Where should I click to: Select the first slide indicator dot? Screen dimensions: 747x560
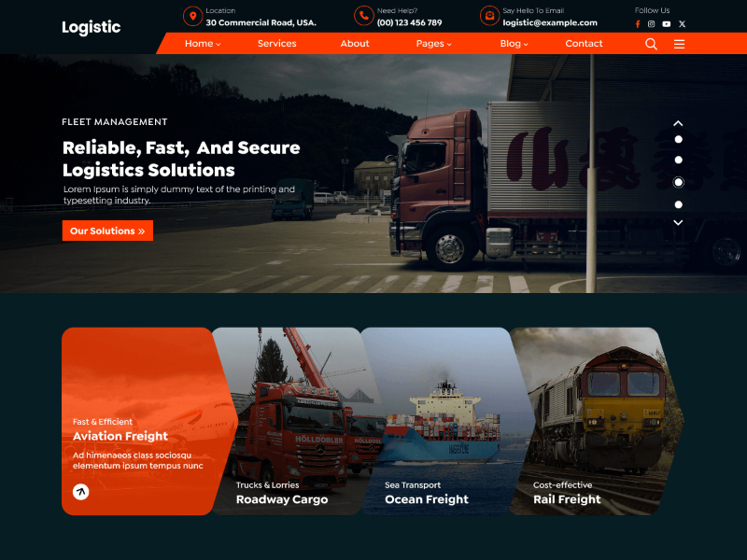pyautogui.click(x=677, y=139)
